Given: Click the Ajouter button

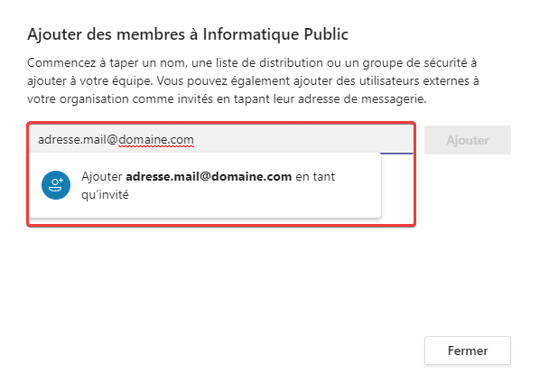Looking at the screenshot, I should coord(468,140).
